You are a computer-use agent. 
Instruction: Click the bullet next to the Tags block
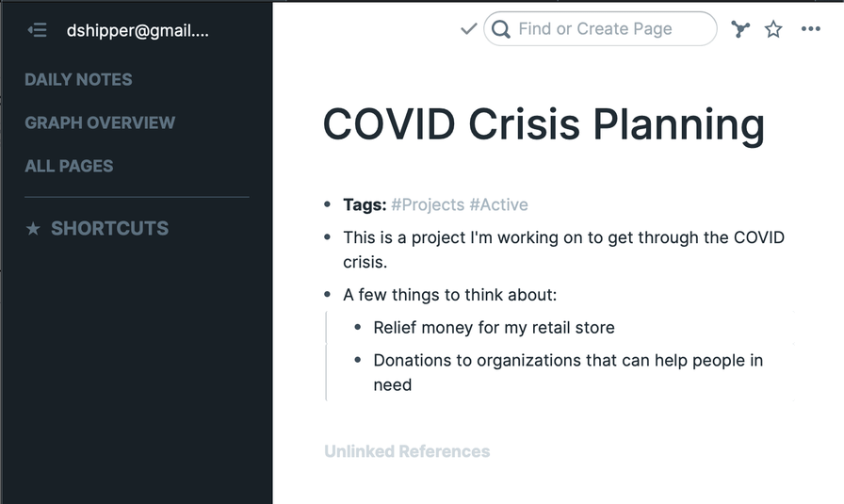327,204
